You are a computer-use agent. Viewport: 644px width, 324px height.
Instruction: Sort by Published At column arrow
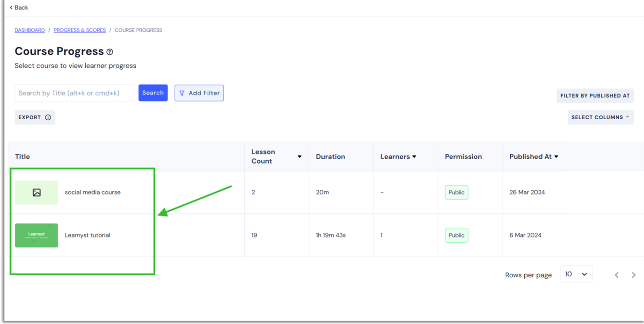click(x=556, y=157)
